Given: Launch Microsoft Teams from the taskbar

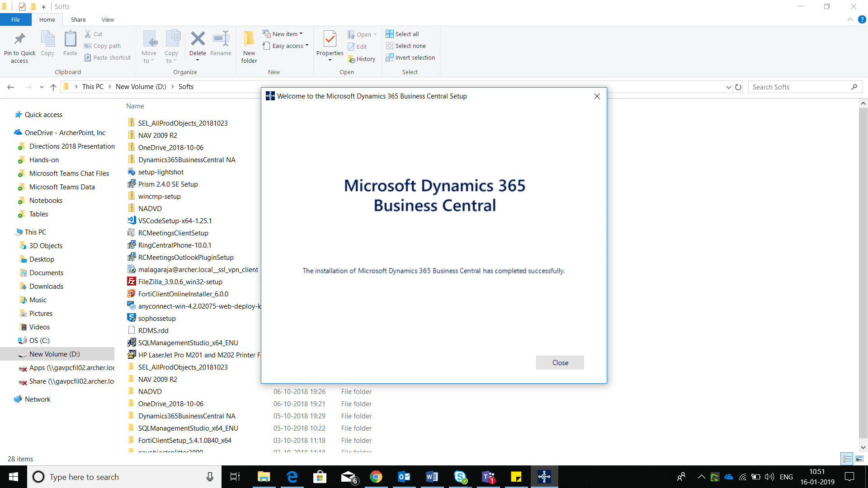Looking at the screenshot, I should (488, 477).
